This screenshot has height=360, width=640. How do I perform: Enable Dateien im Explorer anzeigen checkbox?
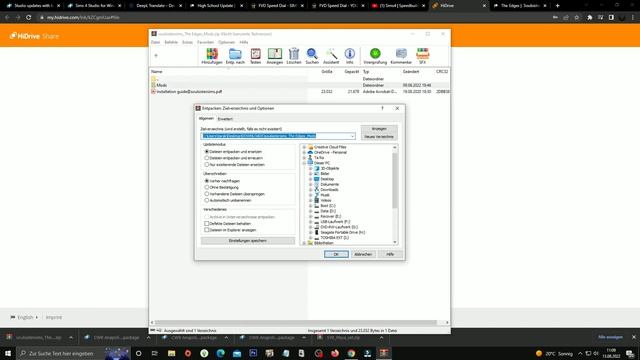[x=207, y=230]
